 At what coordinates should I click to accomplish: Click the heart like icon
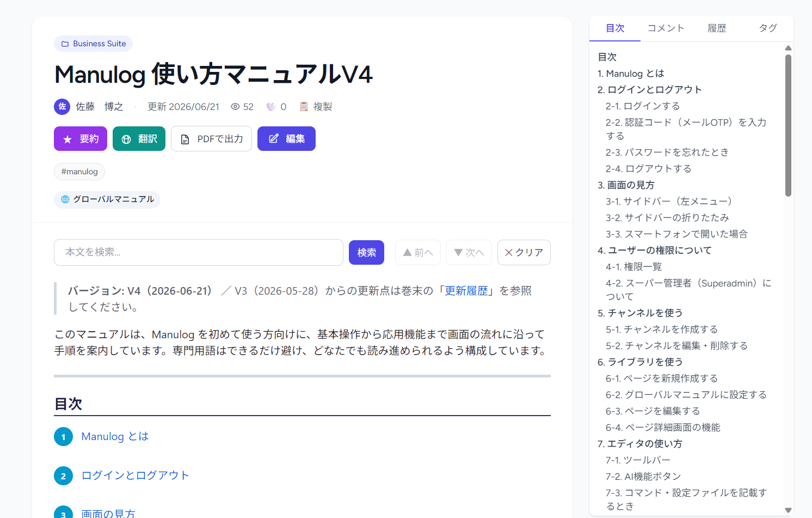coord(270,107)
